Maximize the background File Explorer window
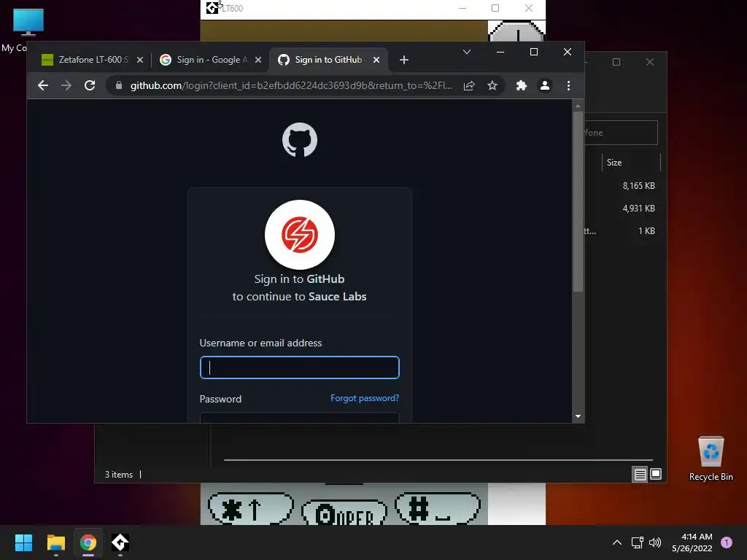747x560 pixels. point(616,62)
